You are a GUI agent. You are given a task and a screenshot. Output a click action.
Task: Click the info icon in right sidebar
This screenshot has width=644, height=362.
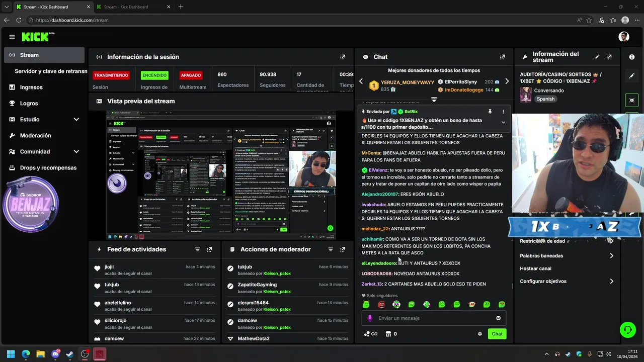(x=632, y=57)
